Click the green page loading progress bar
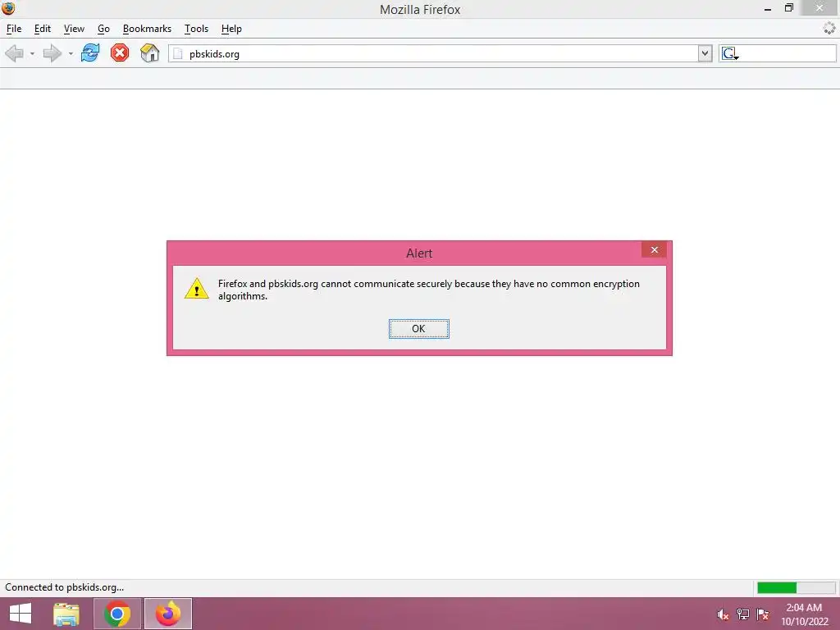Image resolution: width=840 pixels, height=630 pixels. 796,587
